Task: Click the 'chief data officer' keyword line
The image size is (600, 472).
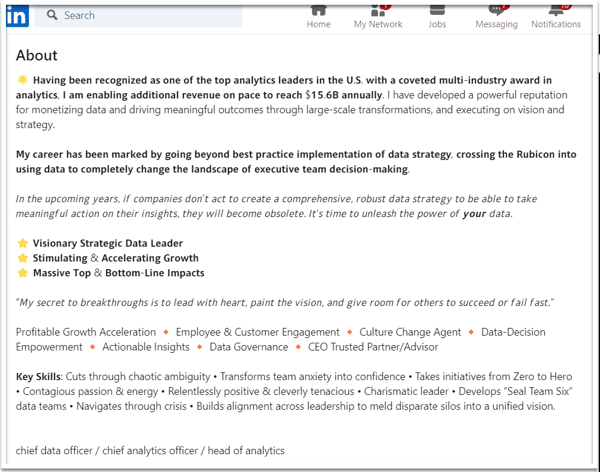Action: click(150, 451)
